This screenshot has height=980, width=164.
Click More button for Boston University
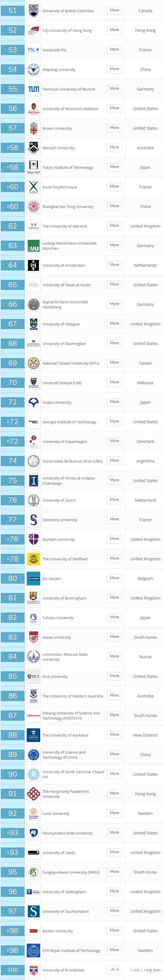[114, 930]
